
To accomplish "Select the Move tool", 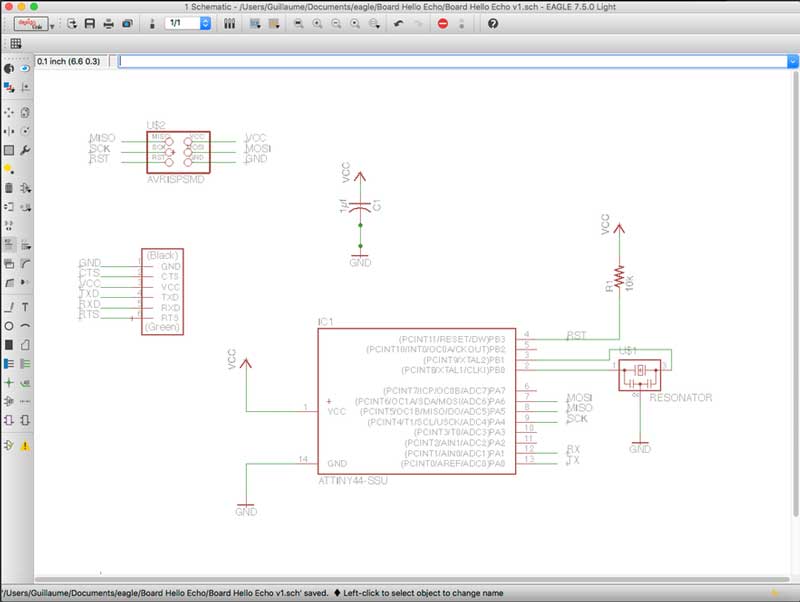I will (x=9, y=112).
